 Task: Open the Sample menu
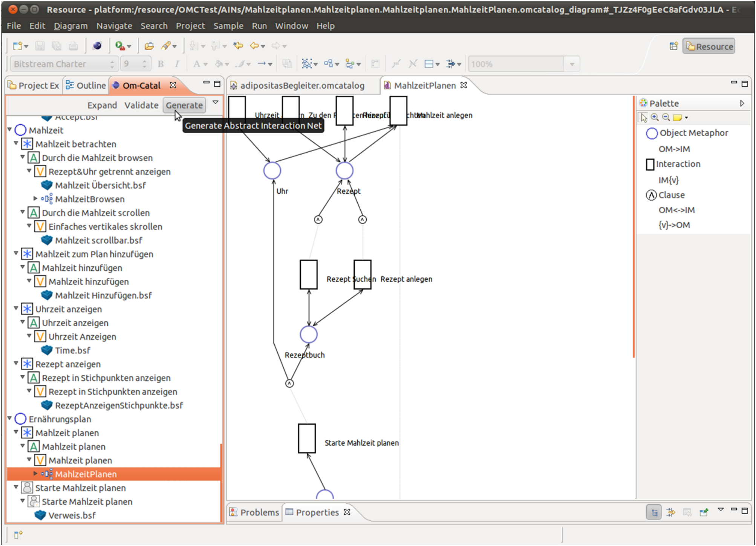click(228, 26)
